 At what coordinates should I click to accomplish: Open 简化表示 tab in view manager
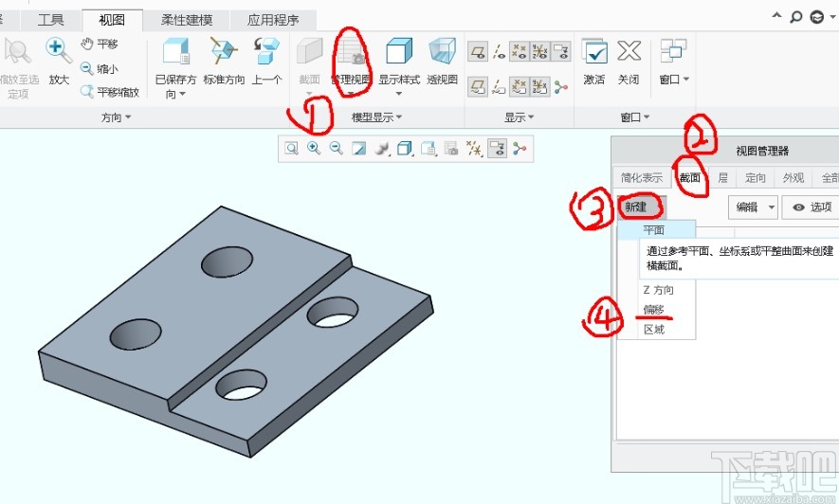click(642, 177)
